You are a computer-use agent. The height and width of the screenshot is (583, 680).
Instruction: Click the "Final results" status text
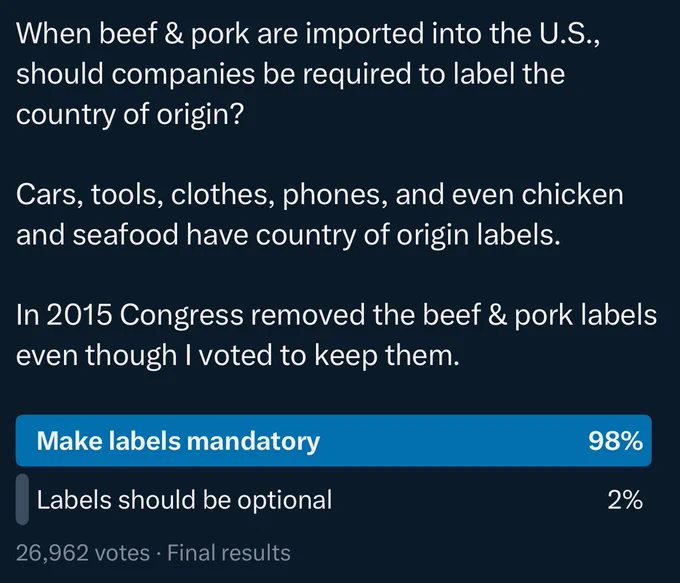pyautogui.click(x=229, y=553)
